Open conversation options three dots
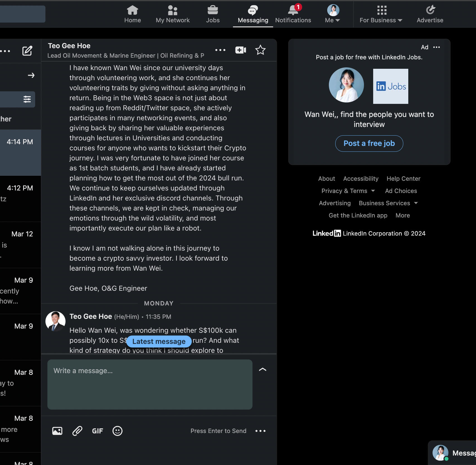 click(x=220, y=50)
